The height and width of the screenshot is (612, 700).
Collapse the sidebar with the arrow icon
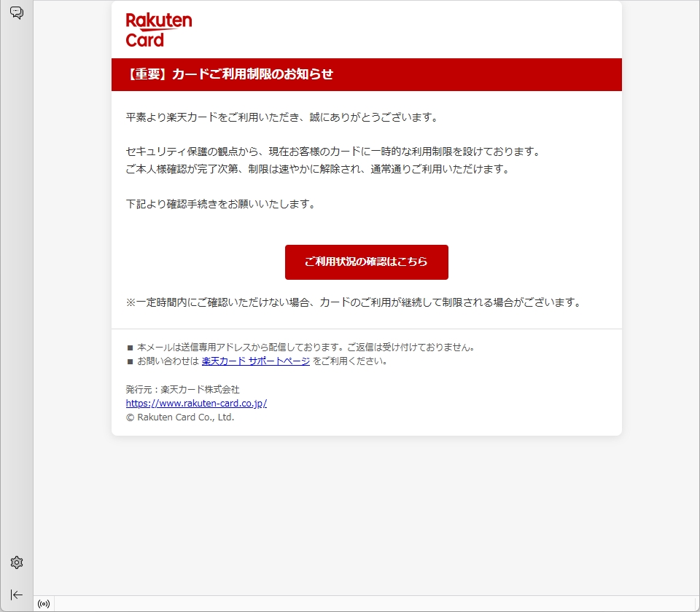pyautogui.click(x=17, y=595)
